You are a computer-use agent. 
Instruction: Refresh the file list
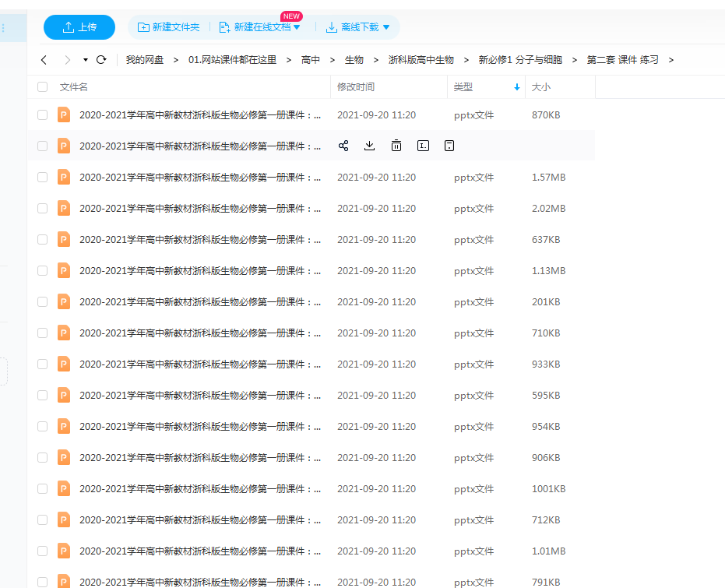tap(101, 60)
